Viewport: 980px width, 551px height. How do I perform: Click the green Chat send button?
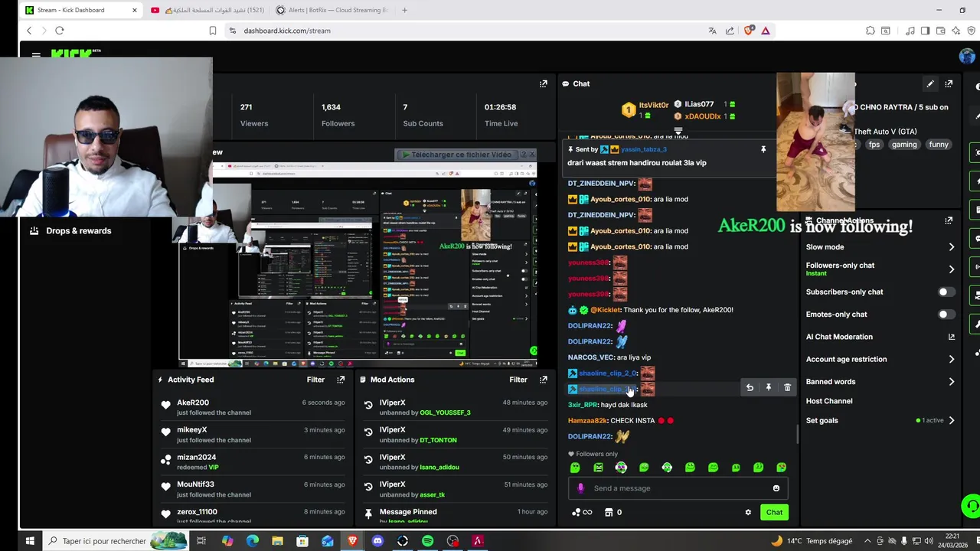pos(774,513)
